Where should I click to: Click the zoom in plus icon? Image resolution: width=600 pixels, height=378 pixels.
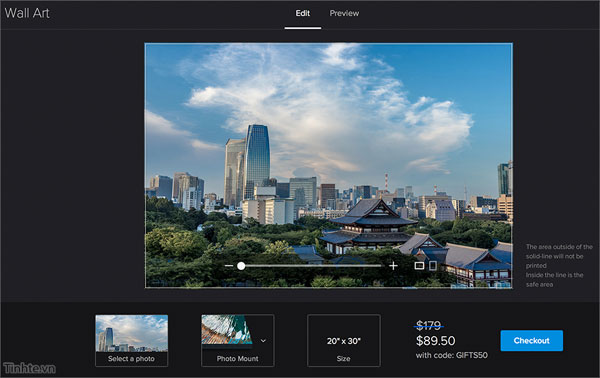(x=393, y=266)
